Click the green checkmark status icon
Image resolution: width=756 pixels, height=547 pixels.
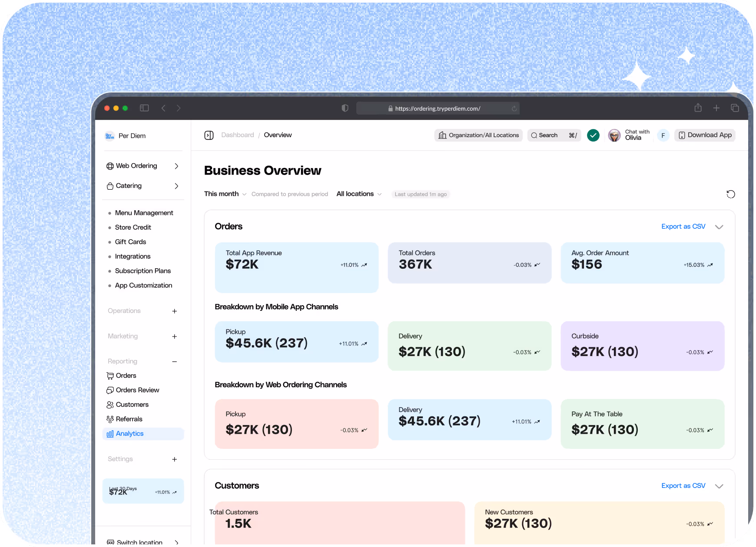point(593,135)
